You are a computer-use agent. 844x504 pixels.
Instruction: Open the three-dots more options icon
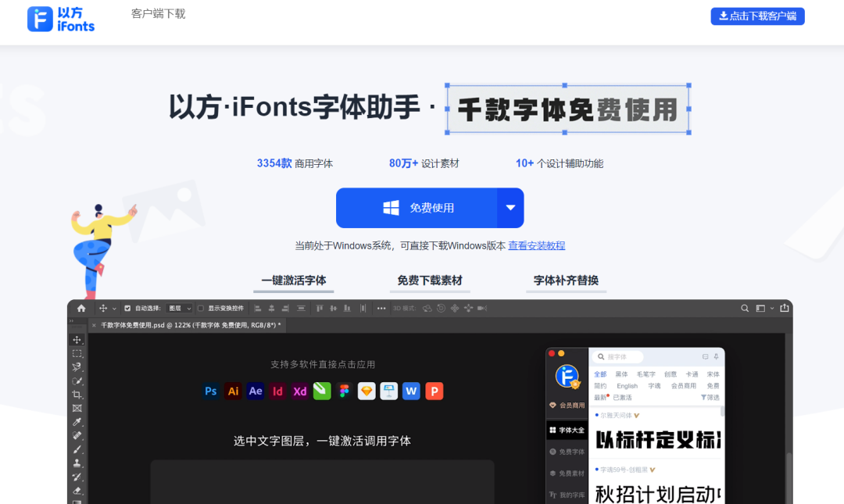click(x=381, y=309)
